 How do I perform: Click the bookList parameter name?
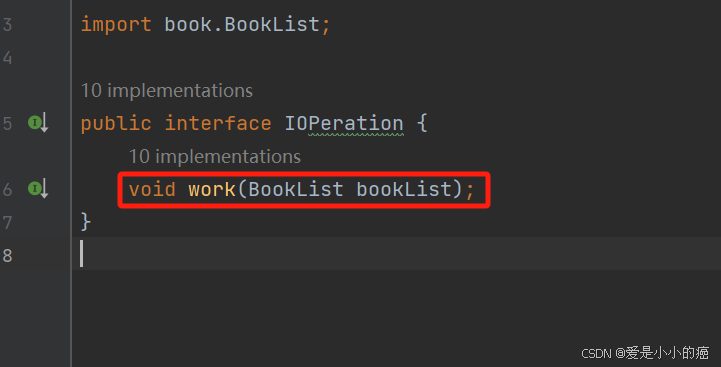[x=404, y=189]
